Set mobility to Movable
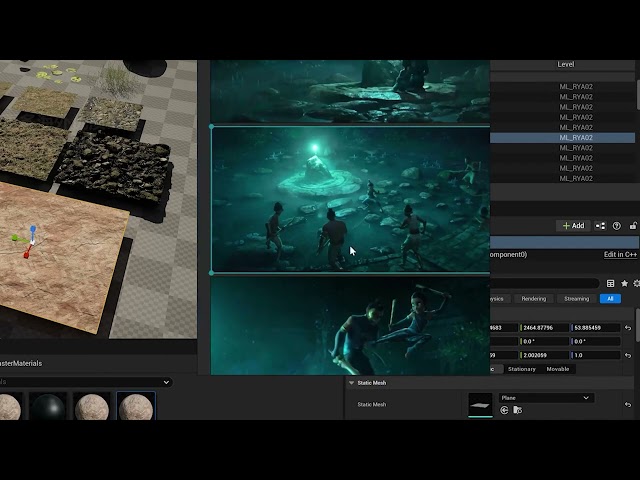This screenshot has height=480, width=640. (558, 369)
